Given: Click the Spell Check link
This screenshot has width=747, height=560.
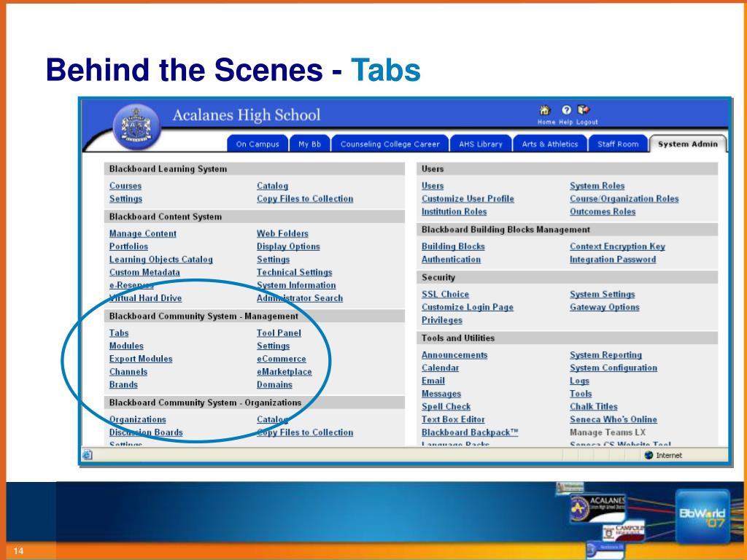Looking at the screenshot, I should pyautogui.click(x=446, y=406).
